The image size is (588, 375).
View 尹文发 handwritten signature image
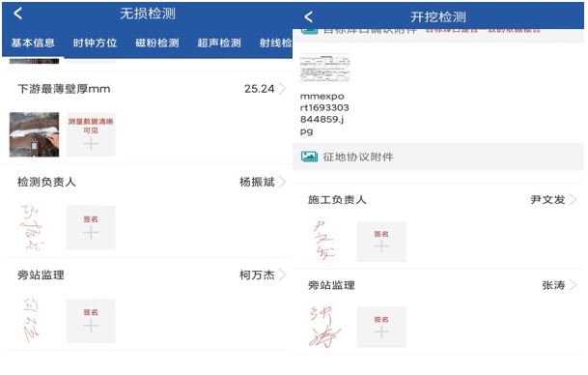click(x=324, y=241)
